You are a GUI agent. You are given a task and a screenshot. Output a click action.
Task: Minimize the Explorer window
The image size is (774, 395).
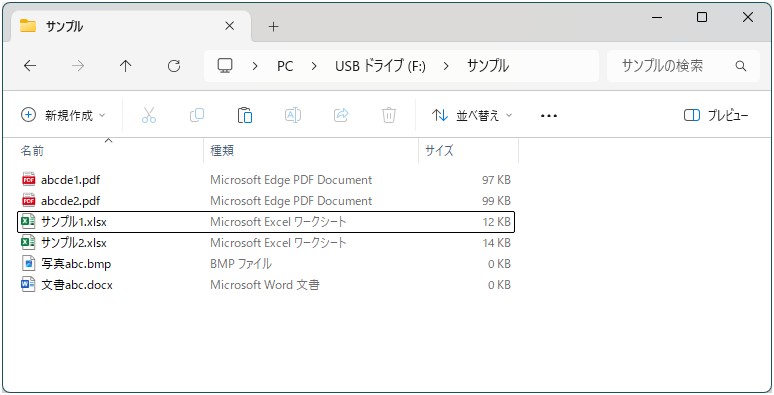click(x=657, y=17)
